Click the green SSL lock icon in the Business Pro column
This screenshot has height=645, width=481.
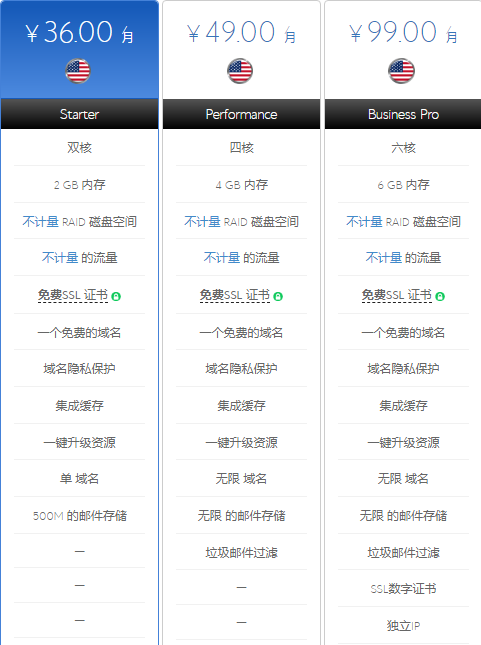(x=440, y=296)
